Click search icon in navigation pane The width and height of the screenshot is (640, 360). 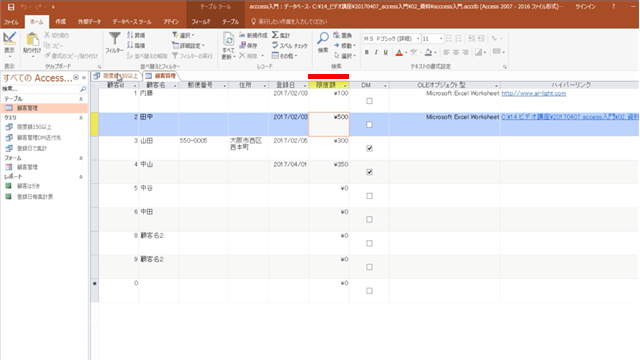click(x=83, y=89)
